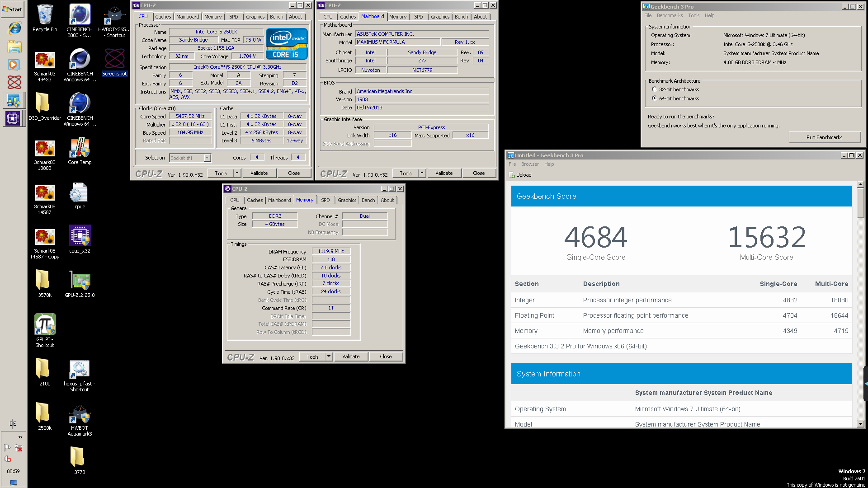The height and width of the screenshot is (488, 868).
Task: Open 3dmark03 49433 screenshot file
Action: point(45,66)
